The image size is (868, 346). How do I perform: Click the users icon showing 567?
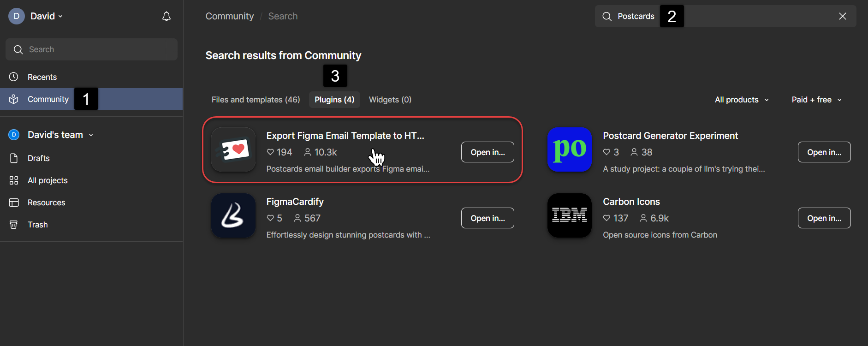click(x=297, y=218)
